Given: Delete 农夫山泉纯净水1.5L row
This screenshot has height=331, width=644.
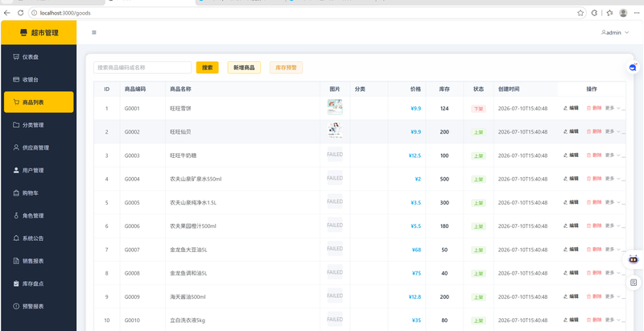Looking at the screenshot, I should click(594, 202).
